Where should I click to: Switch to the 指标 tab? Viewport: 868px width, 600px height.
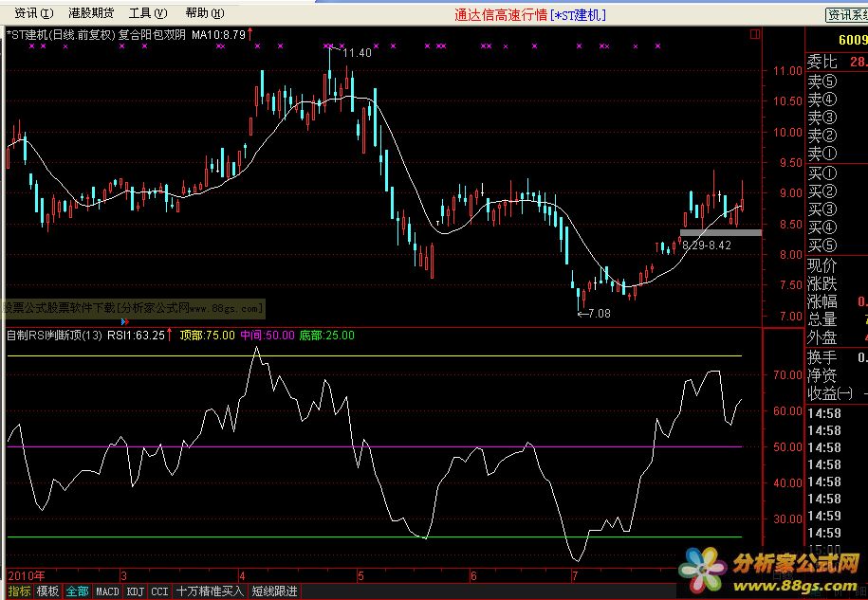[19, 591]
